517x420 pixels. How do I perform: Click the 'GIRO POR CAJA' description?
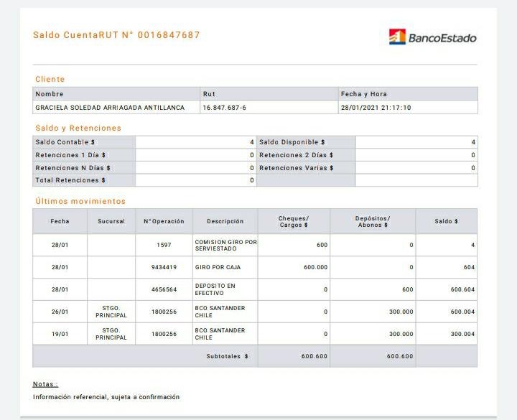[x=218, y=267]
